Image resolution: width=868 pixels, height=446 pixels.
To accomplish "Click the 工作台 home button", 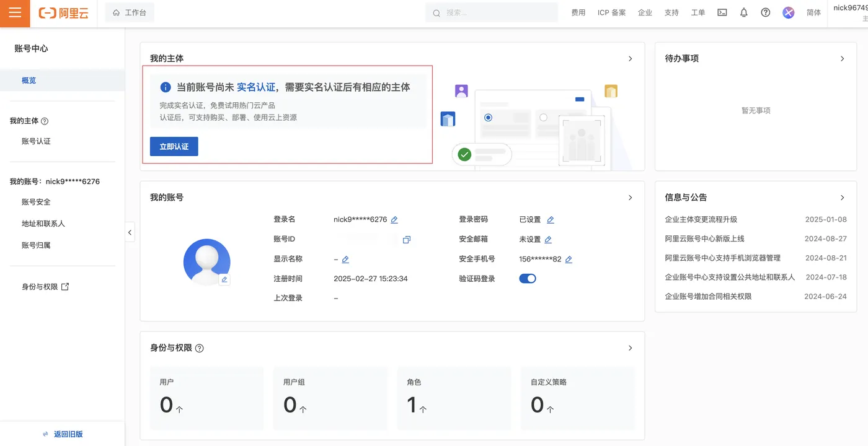I will [130, 12].
